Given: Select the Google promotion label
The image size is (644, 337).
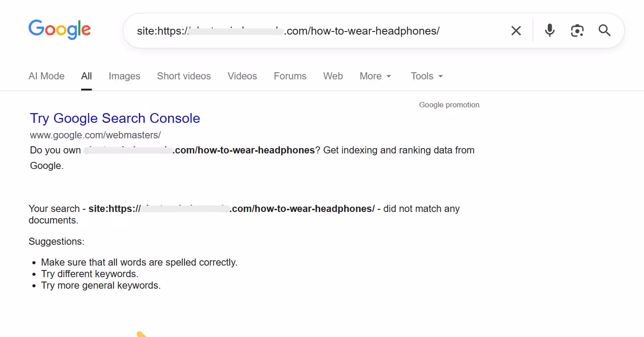Looking at the screenshot, I should (449, 105).
